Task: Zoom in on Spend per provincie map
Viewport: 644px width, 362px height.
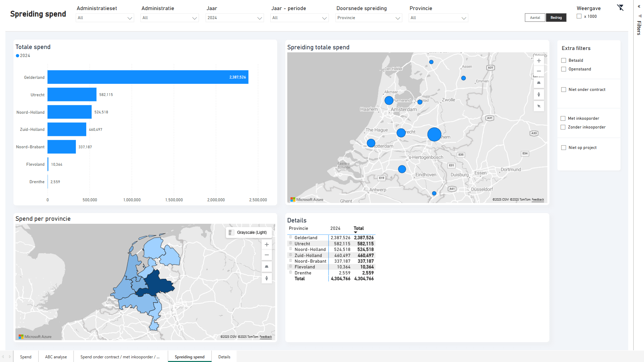Action: [266, 245]
